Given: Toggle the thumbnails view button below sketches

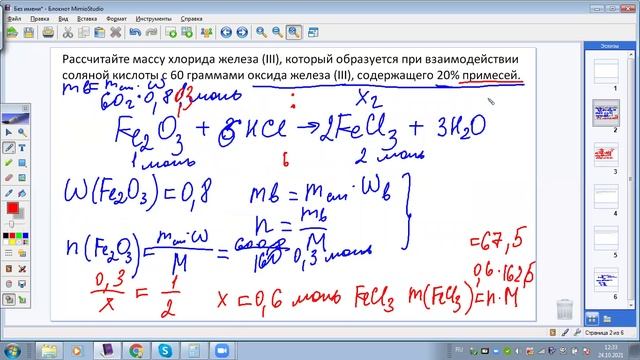Looking at the screenshot, I should click(592, 318).
